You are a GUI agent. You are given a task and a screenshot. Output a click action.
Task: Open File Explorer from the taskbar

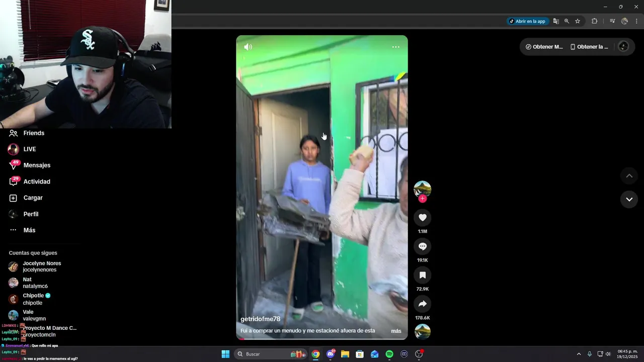345,354
